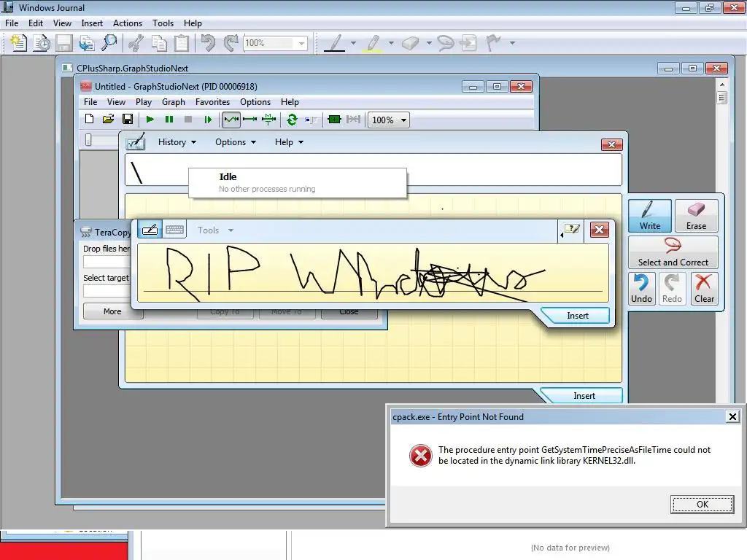This screenshot has width=747, height=560.
Task: Open the Windows Journal Actions menu
Action: click(127, 23)
